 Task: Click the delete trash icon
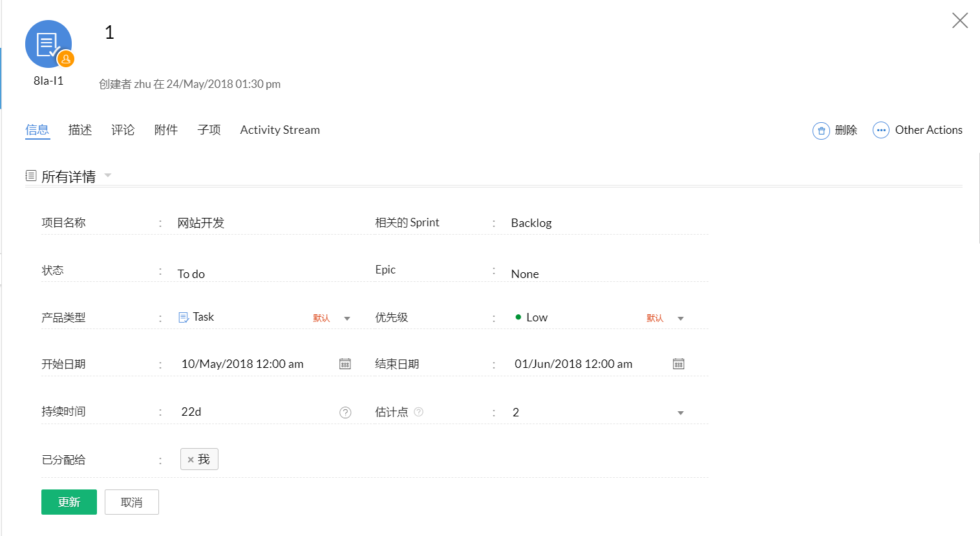820,131
